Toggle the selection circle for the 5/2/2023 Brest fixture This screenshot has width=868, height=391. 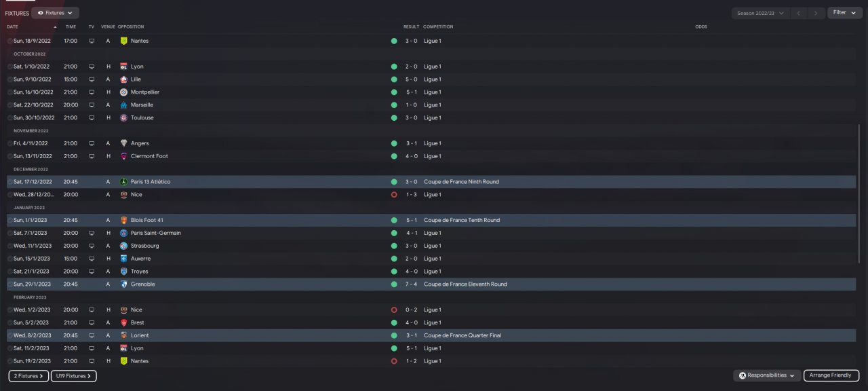pyautogui.click(x=10, y=322)
